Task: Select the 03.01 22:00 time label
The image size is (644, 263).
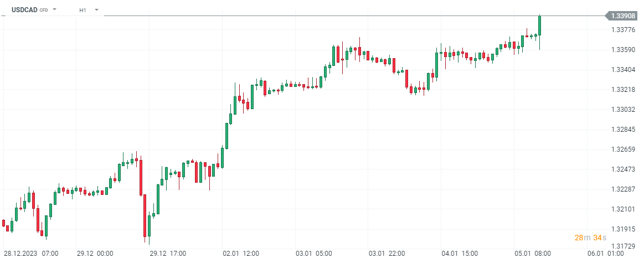Action: coord(388,253)
